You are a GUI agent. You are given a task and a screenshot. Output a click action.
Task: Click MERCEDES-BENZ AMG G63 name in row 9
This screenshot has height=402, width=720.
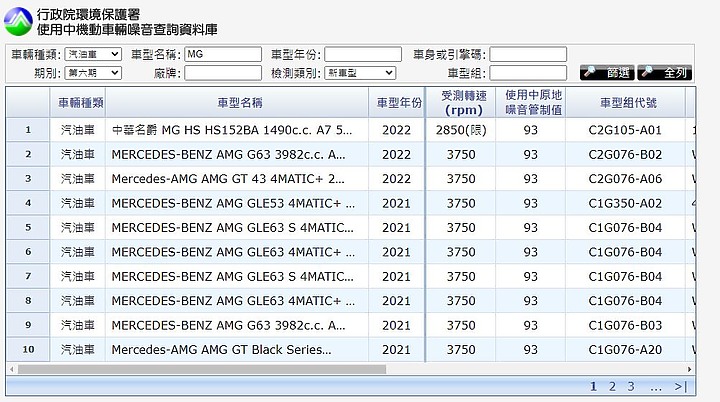(x=228, y=325)
